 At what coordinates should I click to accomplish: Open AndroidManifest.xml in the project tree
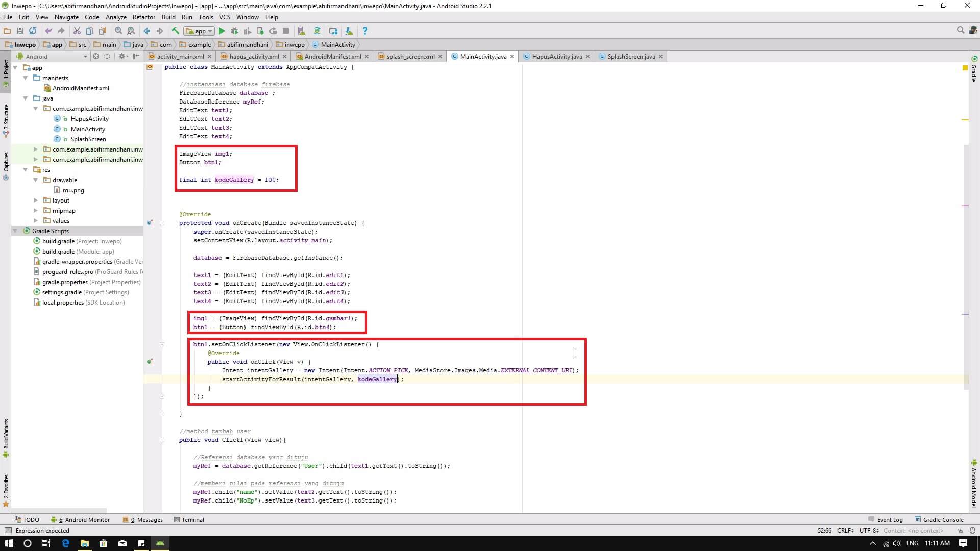click(81, 88)
